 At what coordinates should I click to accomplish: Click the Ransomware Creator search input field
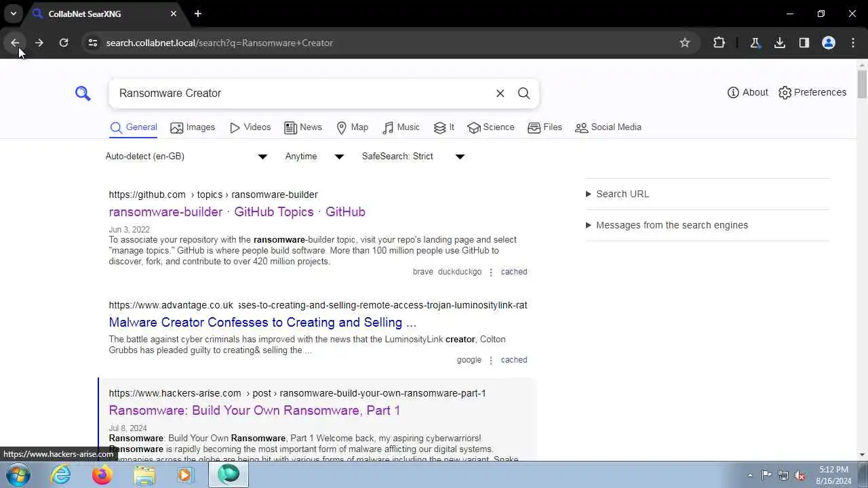pos(302,94)
